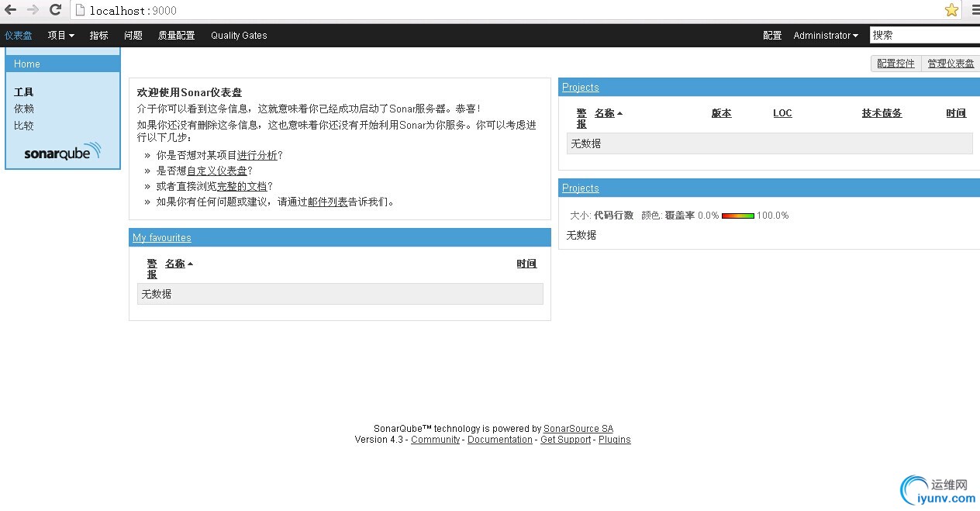The height and width of the screenshot is (511, 980).
Task: Sort My favourites by 警报 column
Action: [x=152, y=268]
